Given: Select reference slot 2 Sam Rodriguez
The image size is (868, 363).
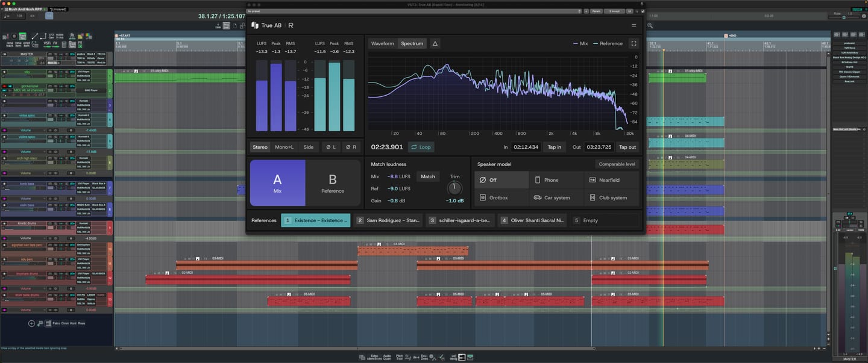Looking at the screenshot, I should click(389, 220).
